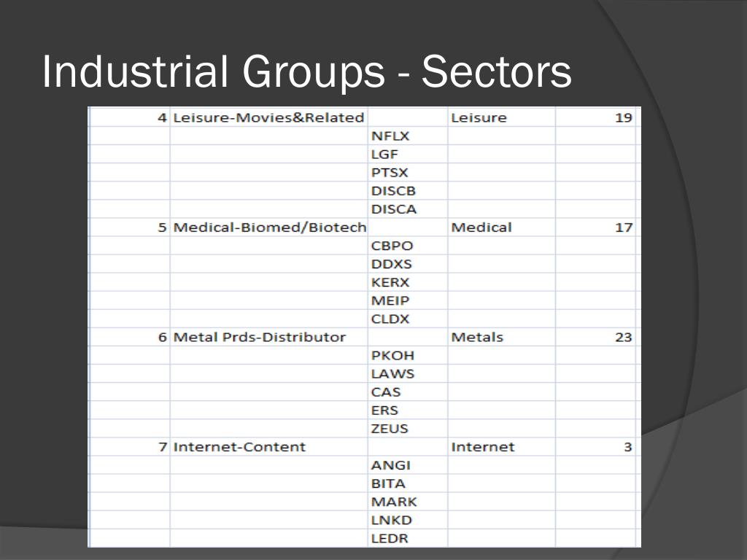Select the MEIP ticker cell
The width and height of the screenshot is (747, 560).
[408, 300]
